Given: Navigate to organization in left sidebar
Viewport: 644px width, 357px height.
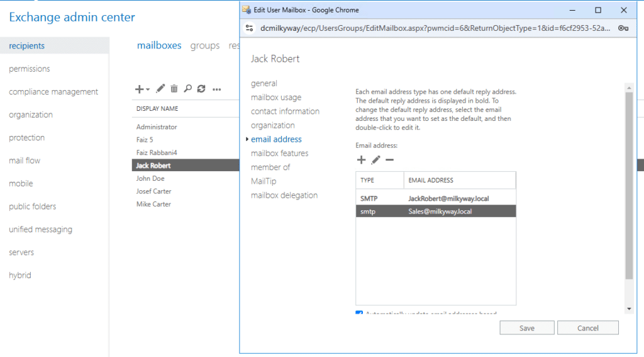Looking at the screenshot, I should pos(31,115).
